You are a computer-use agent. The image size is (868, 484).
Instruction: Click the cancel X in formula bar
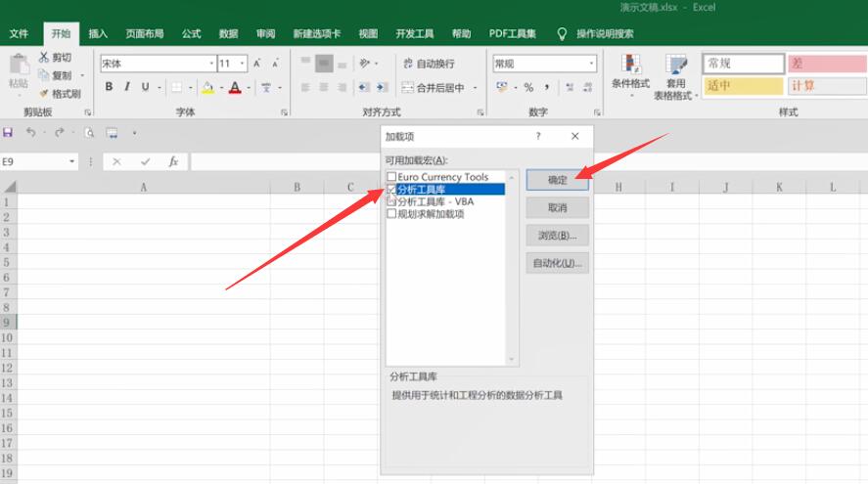116,161
